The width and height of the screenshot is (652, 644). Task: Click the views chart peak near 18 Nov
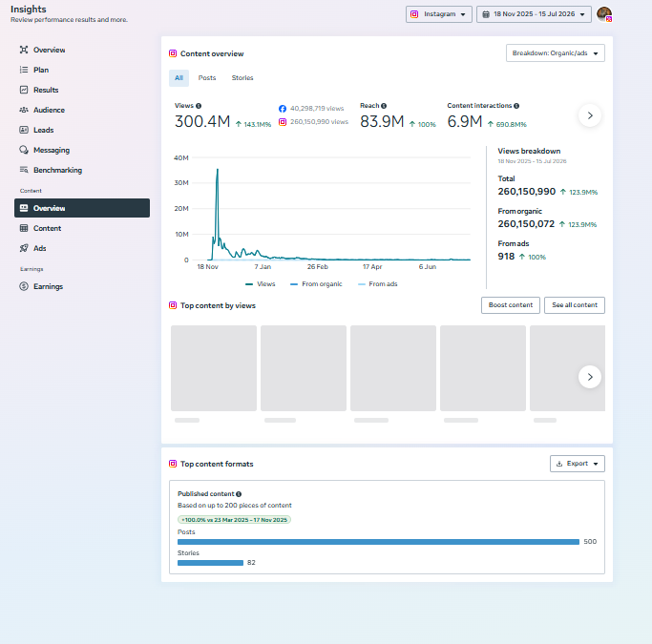[x=217, y=170]
